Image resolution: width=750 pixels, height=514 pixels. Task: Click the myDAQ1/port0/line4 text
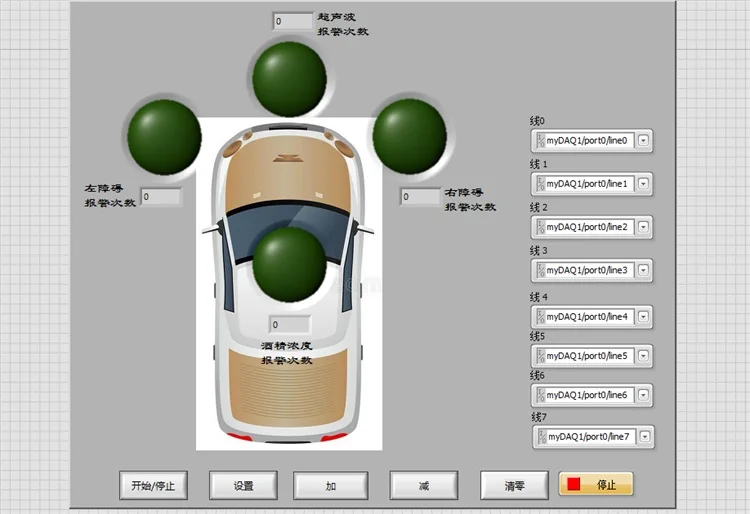(x=586, y=317)
